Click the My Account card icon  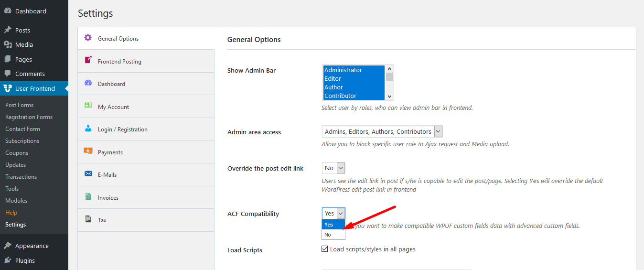88,106
